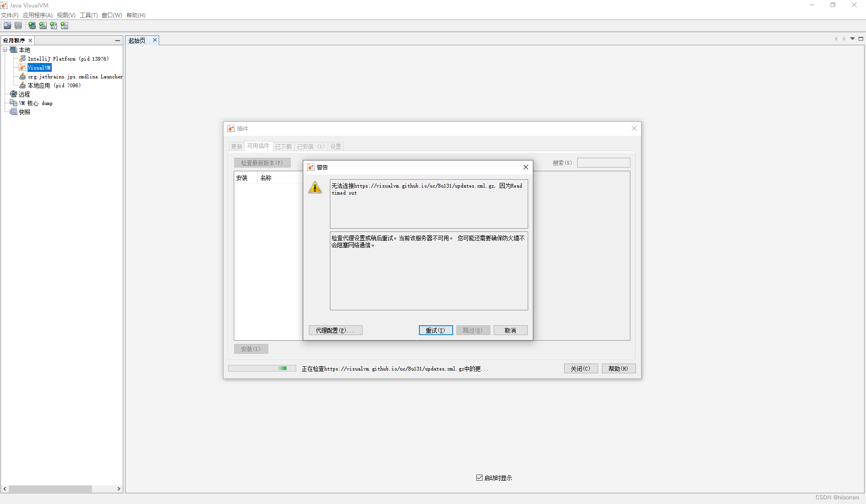
Task: Open the 应用程序(A) menu
Action: click(38, 15)
